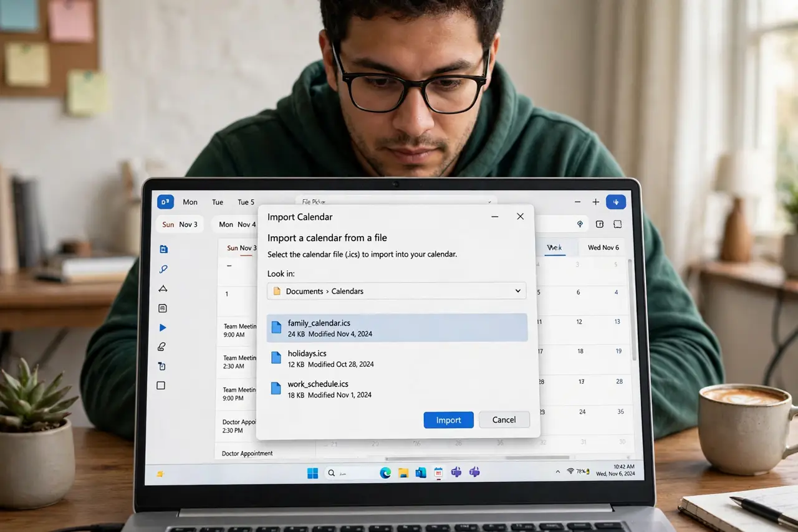Click the location pin icon in the toolbar
This screenshot has height=532, width=798.
tap(580, 224)
